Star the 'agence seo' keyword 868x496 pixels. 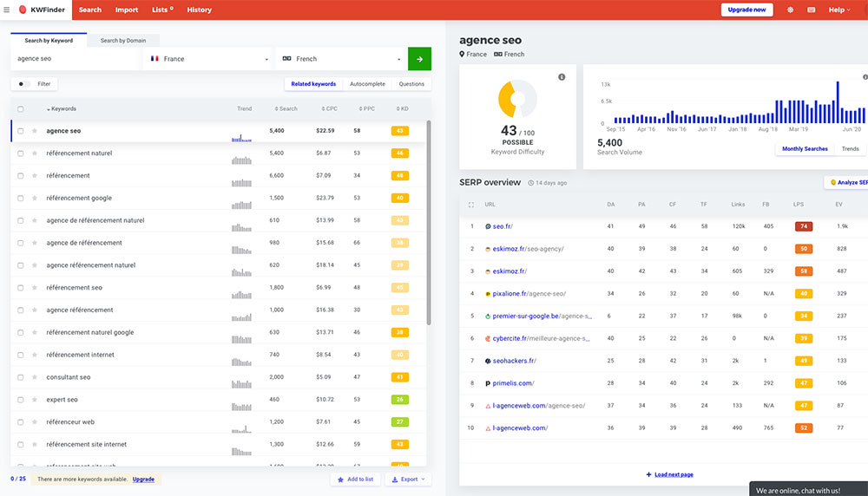tap(35, 131)
